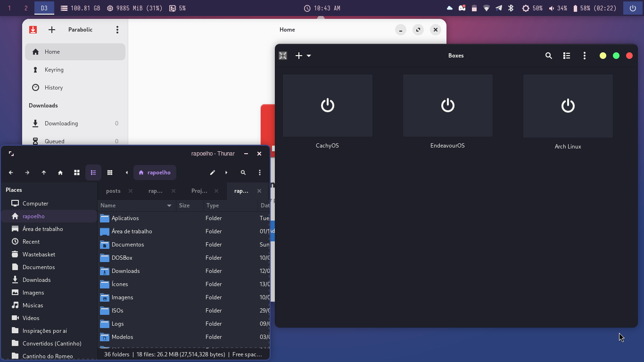
Task: Open Wastebasket in Thunar sidebar
Action: click(x=49, y=255)
